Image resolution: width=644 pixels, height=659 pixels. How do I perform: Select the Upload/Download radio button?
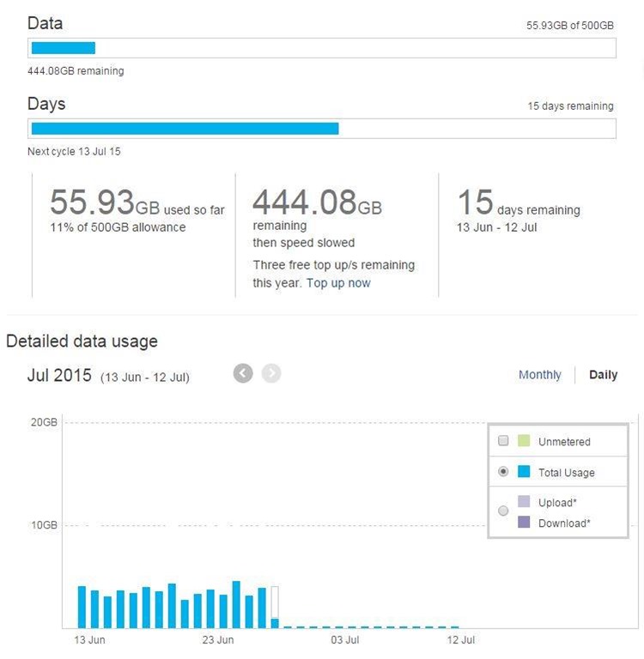pos(503,511)
